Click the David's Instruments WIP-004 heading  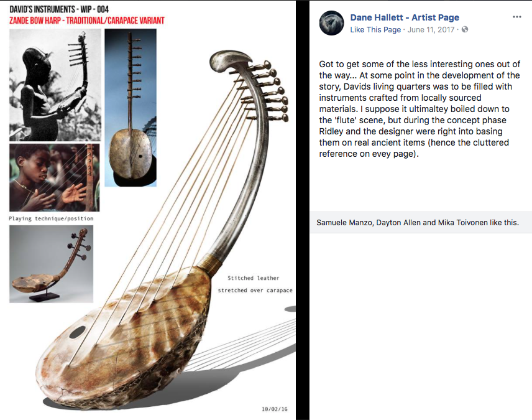59,9
